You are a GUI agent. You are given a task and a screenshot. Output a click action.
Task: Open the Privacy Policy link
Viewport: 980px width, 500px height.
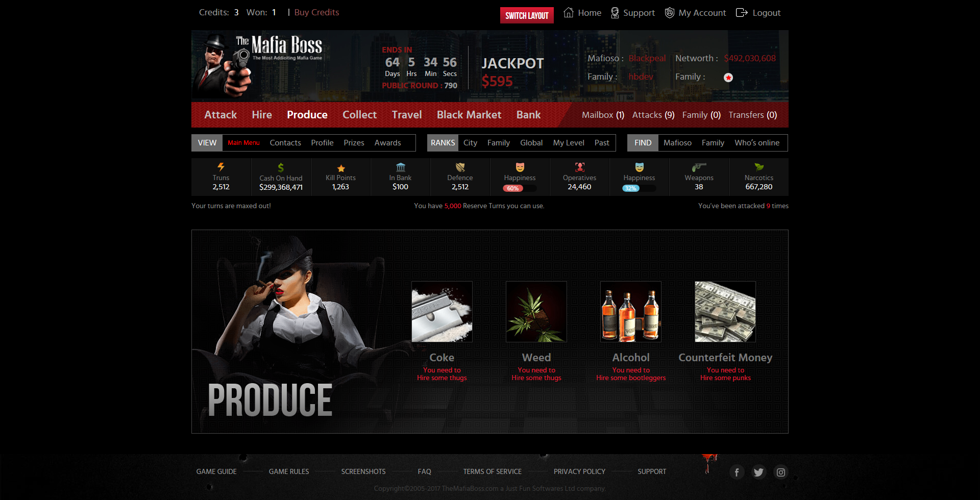[579, 471]
